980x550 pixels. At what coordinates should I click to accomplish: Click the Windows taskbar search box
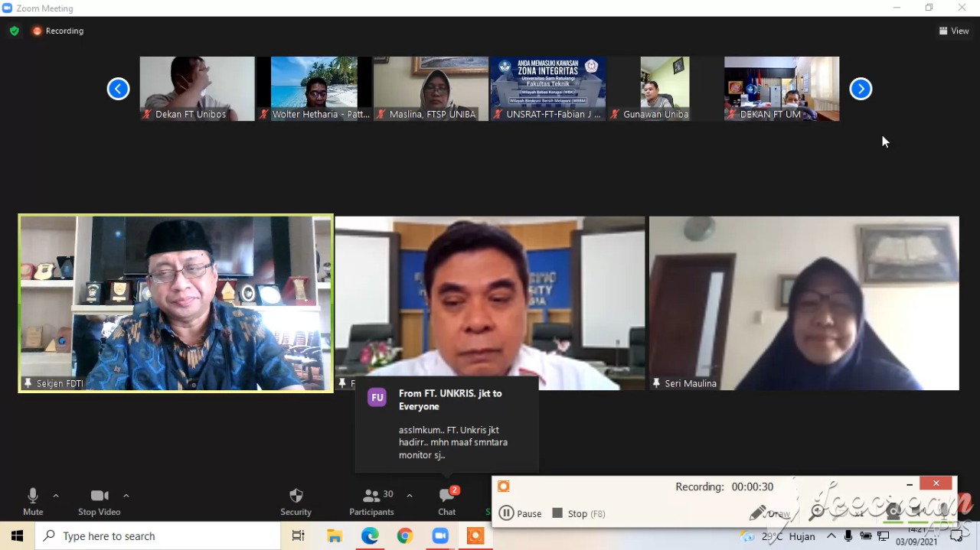point(158,536)
